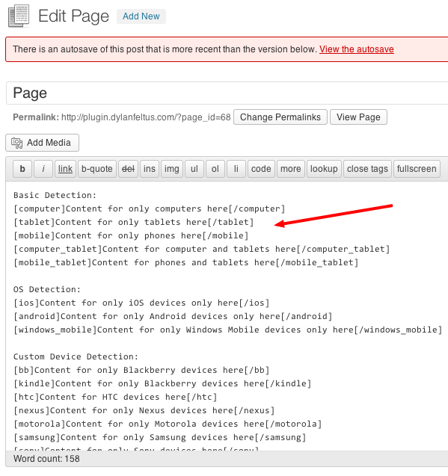
Task: Click the [bb] Blackberry shortcode line
Action: [x=141, y=370]
